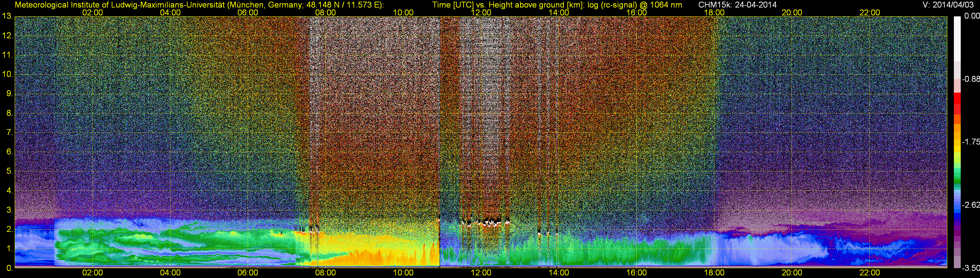Click the 06:00 label on the bottom time axis

coord(248,273)
